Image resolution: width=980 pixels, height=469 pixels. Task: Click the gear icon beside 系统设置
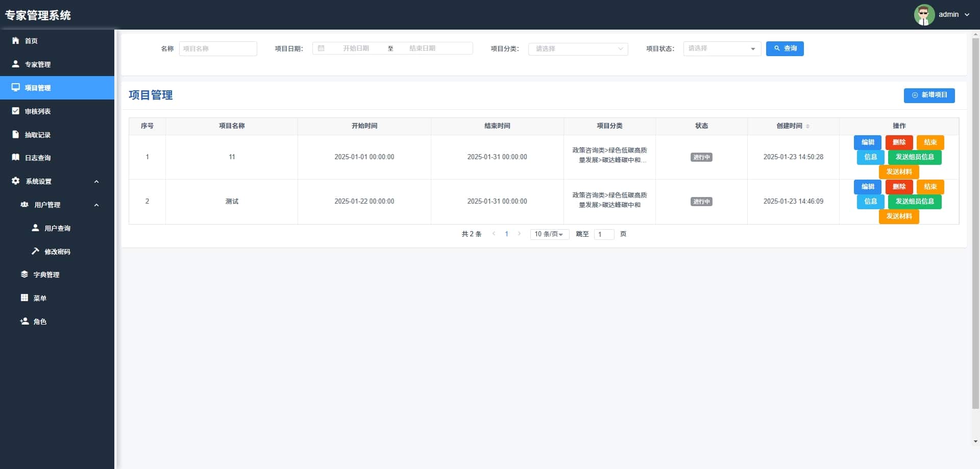15,181
